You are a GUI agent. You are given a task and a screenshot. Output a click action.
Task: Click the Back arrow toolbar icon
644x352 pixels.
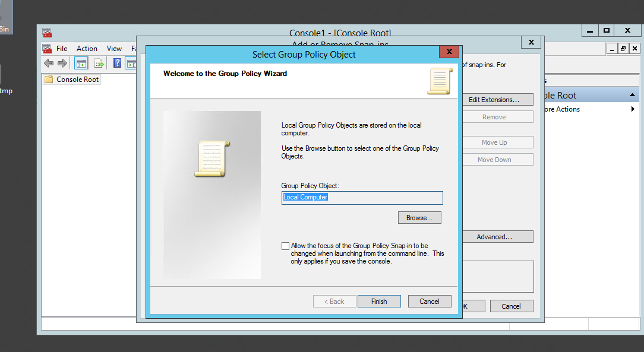click(49, 63)
